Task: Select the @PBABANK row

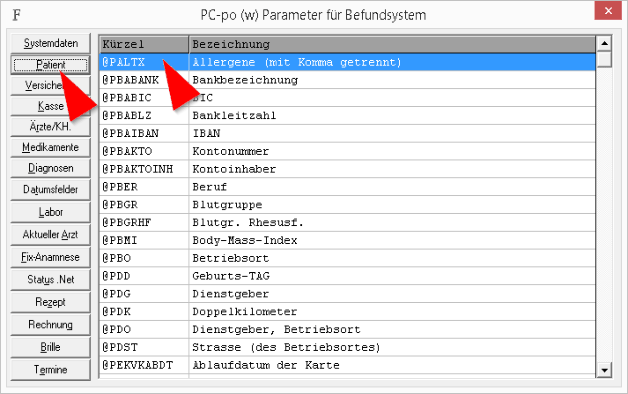Action: click(348, 80)
